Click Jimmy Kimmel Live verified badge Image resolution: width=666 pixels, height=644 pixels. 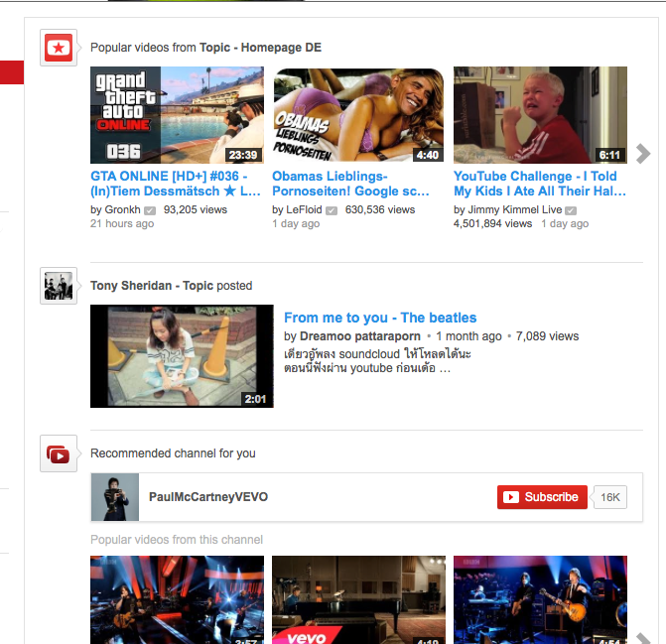click(x=571, y=210)
